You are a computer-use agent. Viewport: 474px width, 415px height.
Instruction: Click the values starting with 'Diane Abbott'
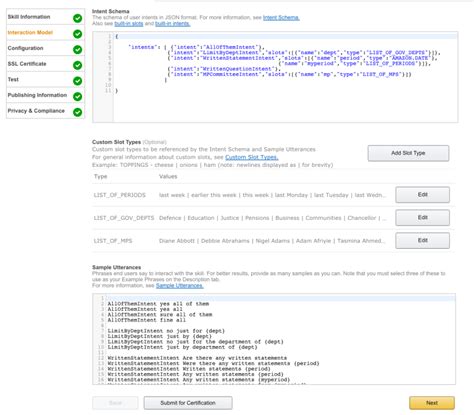(272, 241)
